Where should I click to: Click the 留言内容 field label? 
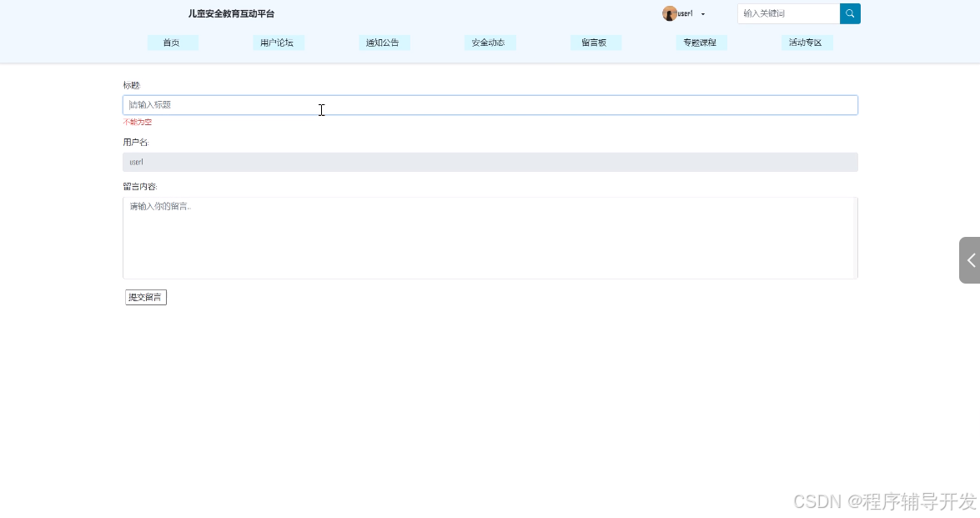[x=140, y=187]
